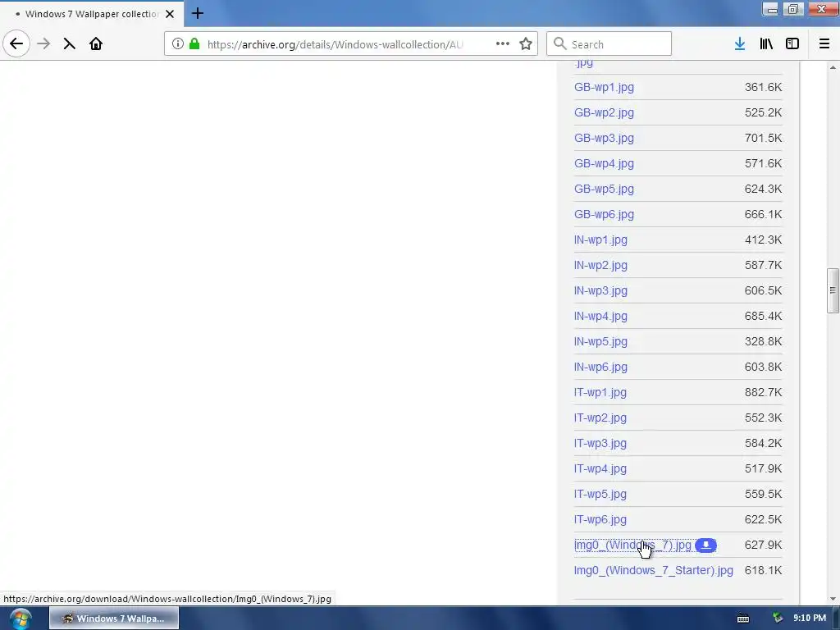Go back to the previous page
Viewport: 840px width, 630px height.
point(16,44)
